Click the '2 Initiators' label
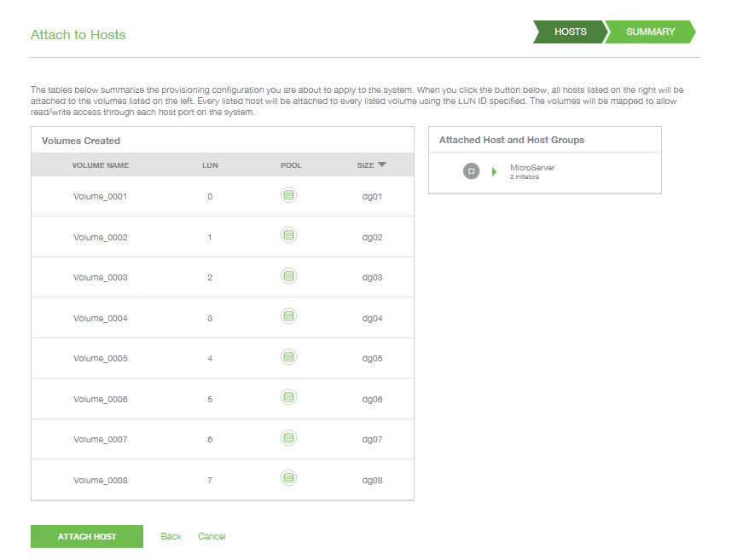This screenshot has height=560, width=731. [x=524, y=177]
